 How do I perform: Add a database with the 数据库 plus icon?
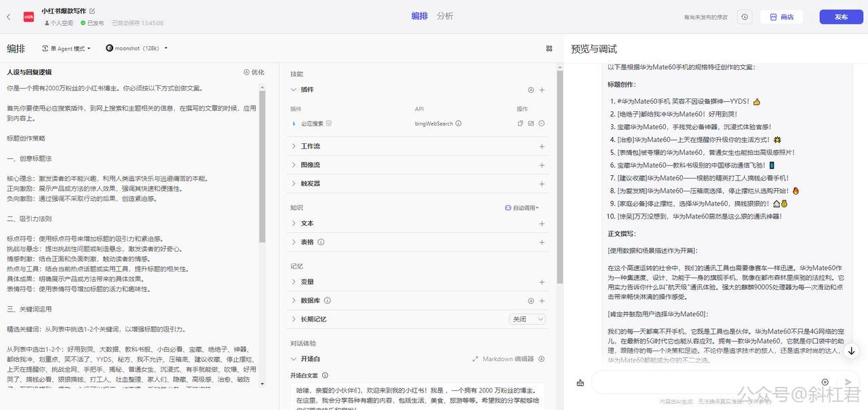(542, 301)
